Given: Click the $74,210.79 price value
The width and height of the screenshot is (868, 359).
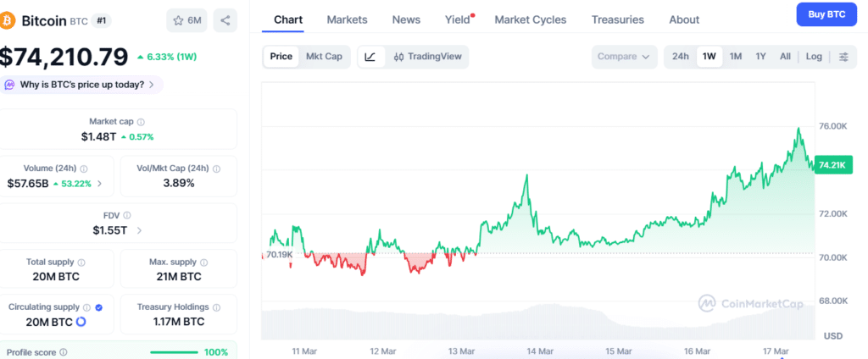Looking at the screenshot, I should (x=64, y=57).
